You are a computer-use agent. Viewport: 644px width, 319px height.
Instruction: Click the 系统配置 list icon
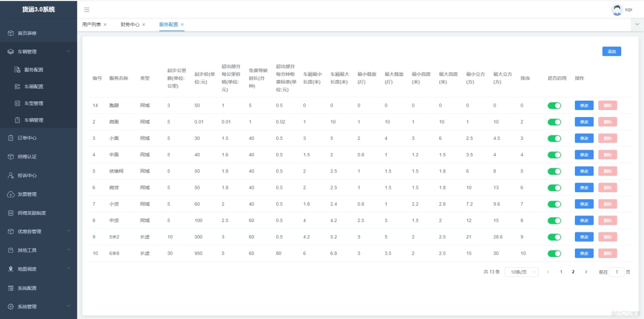[x=11, y=288]
